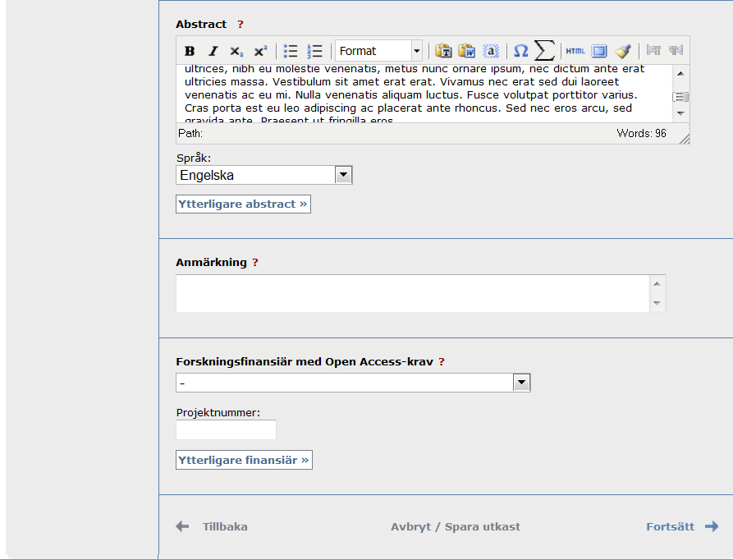Image resolution: width=733 pixels, height=560 pixels.
Task: Insert special character omega icon
Action: tap(520, 50)
